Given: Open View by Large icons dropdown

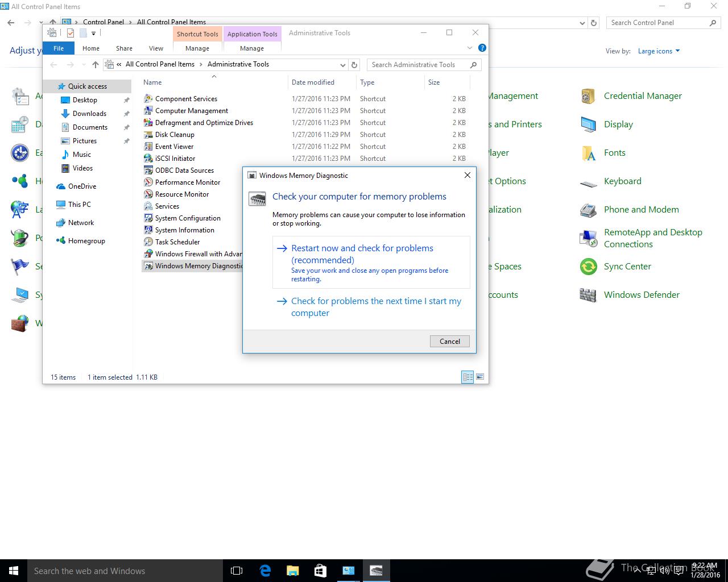Looking at the screenshot, I should click(659, 51).
